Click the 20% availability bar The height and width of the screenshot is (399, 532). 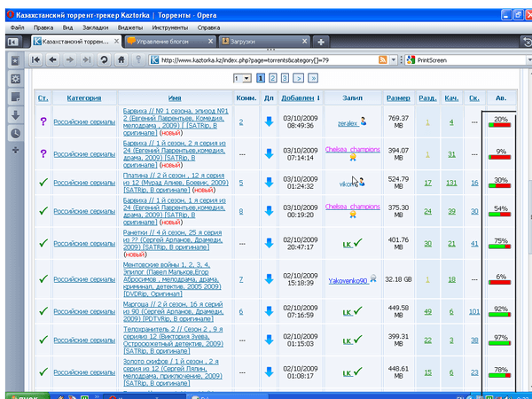tap(500, 125)
